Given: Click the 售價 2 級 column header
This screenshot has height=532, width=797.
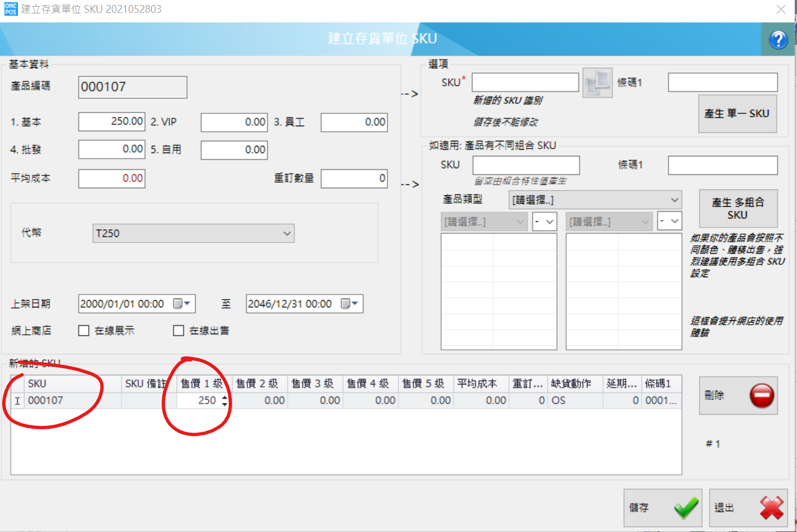Looking at the screenshot, I should (257, 383).
